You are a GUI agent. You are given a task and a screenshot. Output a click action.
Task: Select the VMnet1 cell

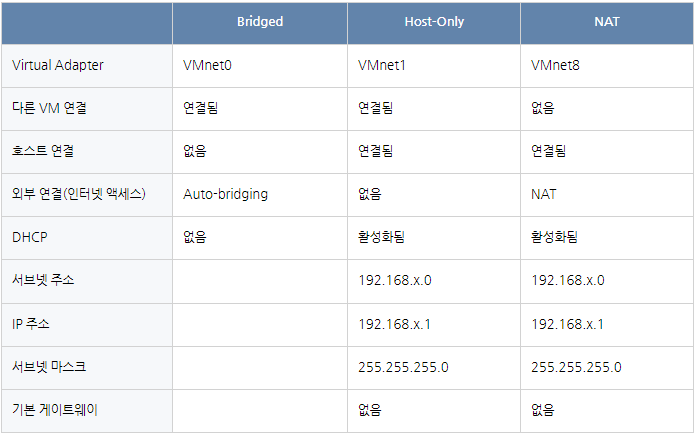click(382, 65)
